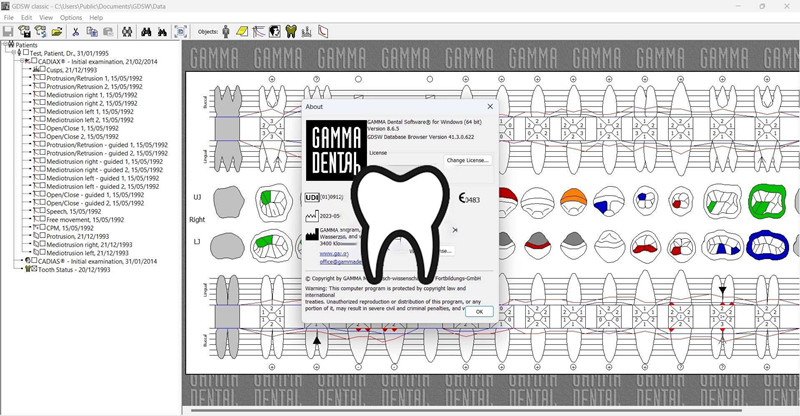This screenshot has width=800, height=416.
Task: Click the fit-to-window toolbar icon
Action: (x=181, y=32)
